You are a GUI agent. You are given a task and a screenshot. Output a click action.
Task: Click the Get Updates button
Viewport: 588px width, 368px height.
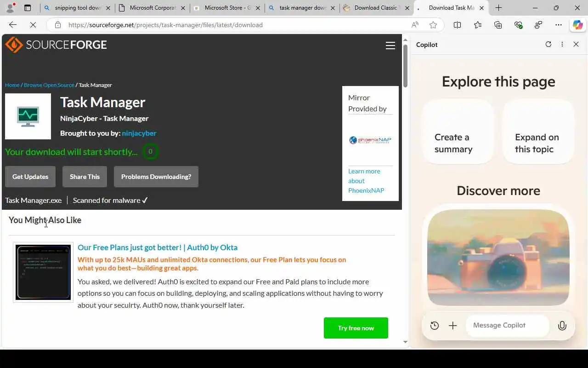[x=30, y=177]
